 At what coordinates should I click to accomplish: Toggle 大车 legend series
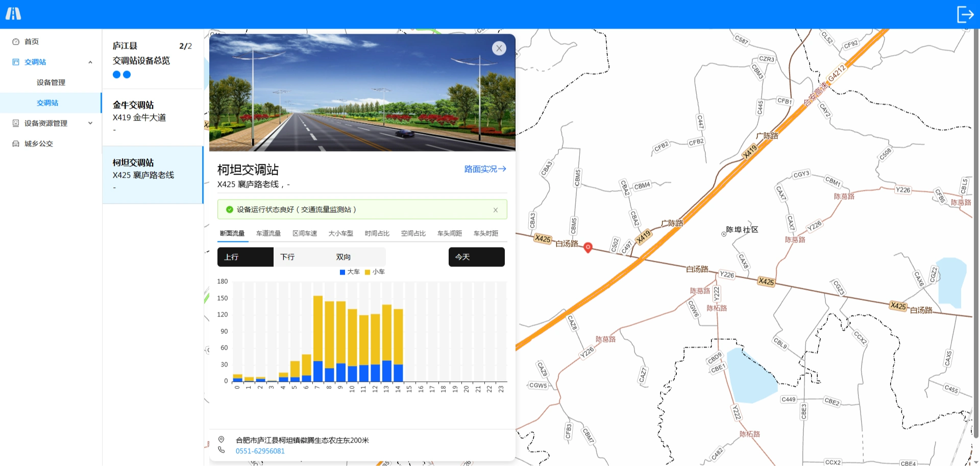(350, 272)
